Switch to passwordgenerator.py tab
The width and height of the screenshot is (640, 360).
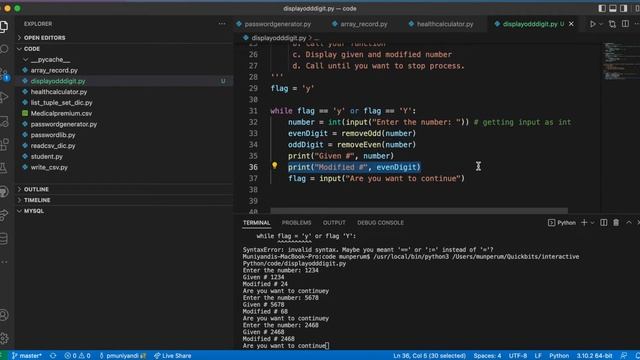tap(278, 24)
